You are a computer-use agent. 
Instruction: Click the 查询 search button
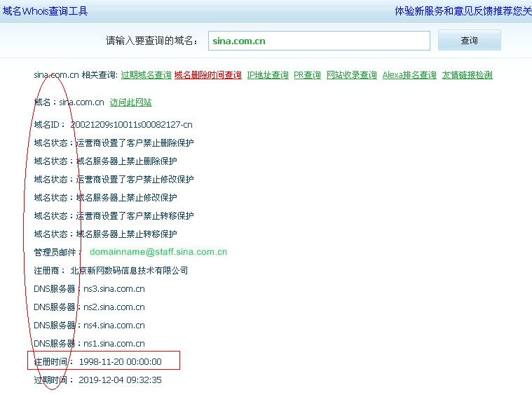click(469, 41)
